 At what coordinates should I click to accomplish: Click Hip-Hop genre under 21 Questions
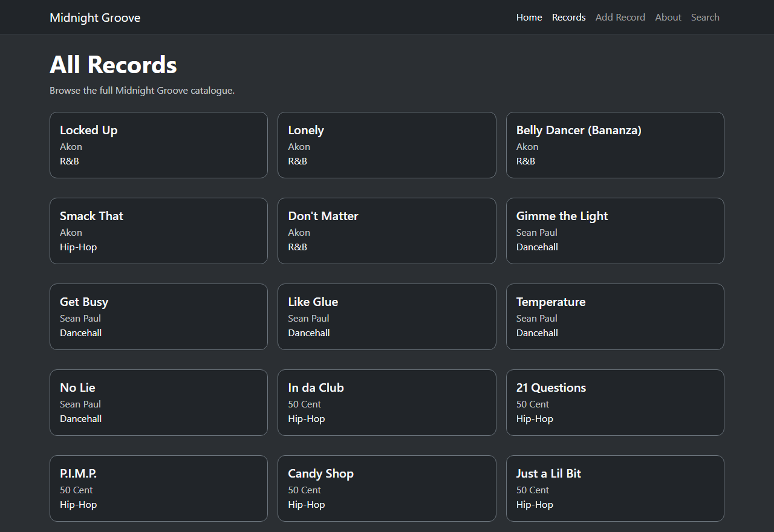[535, 418]
